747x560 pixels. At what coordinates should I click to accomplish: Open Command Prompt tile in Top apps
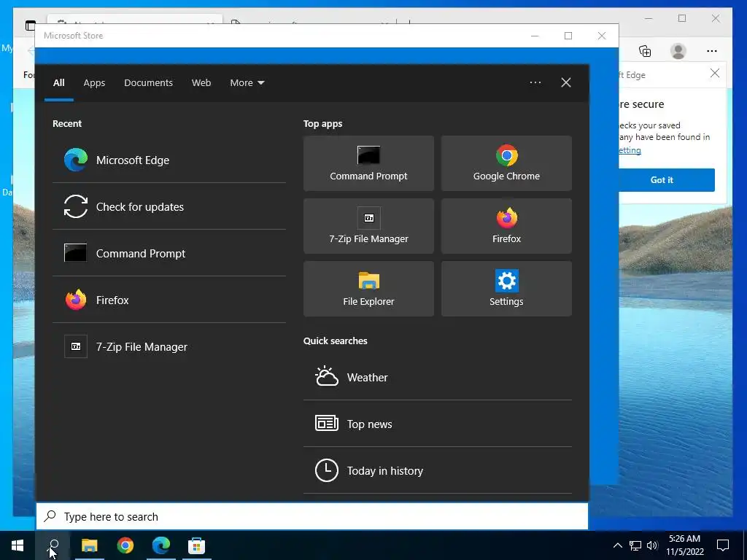(368, 163)
